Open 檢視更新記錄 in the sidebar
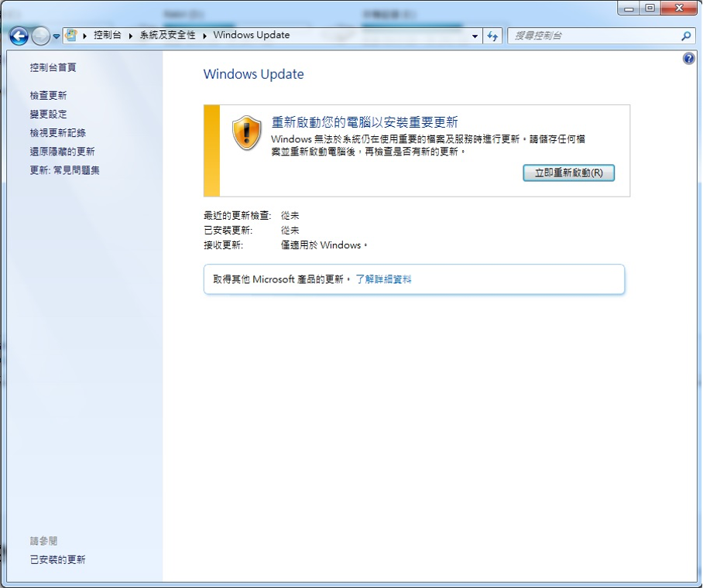 pos(58,132)
